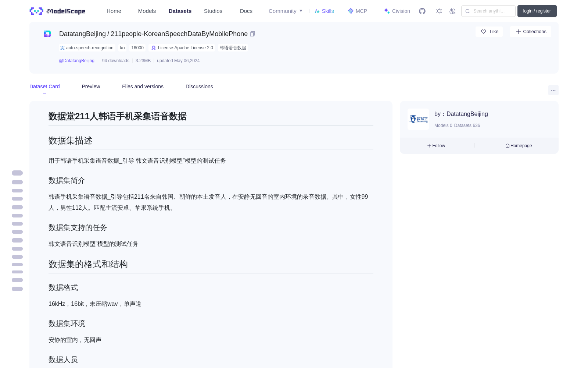
Task: Expand the Community dropdown menu
Action: click(286, 11)
